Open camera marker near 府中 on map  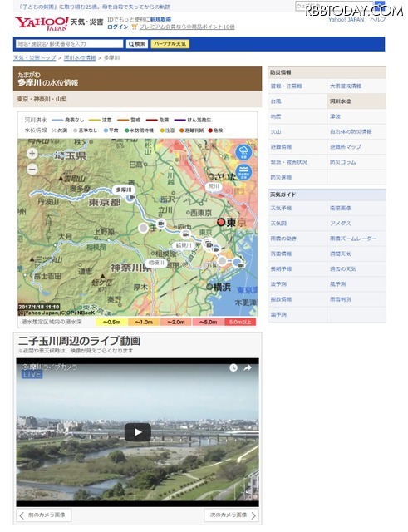coord(185,234)
